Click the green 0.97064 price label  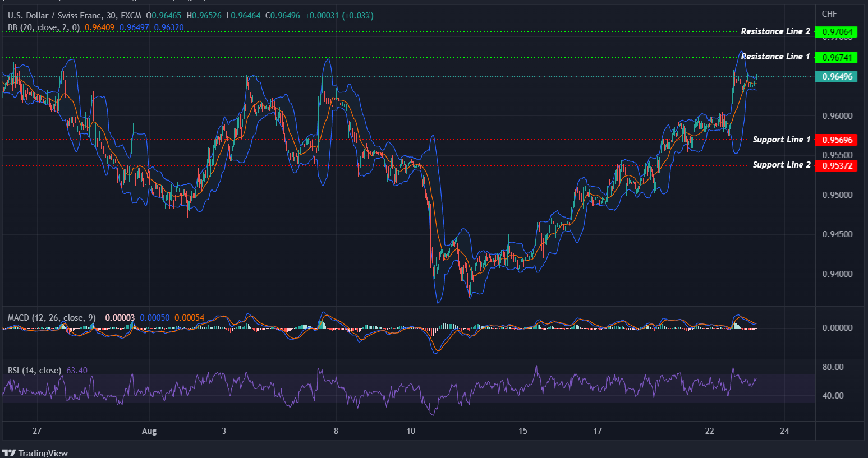point(837,32)
